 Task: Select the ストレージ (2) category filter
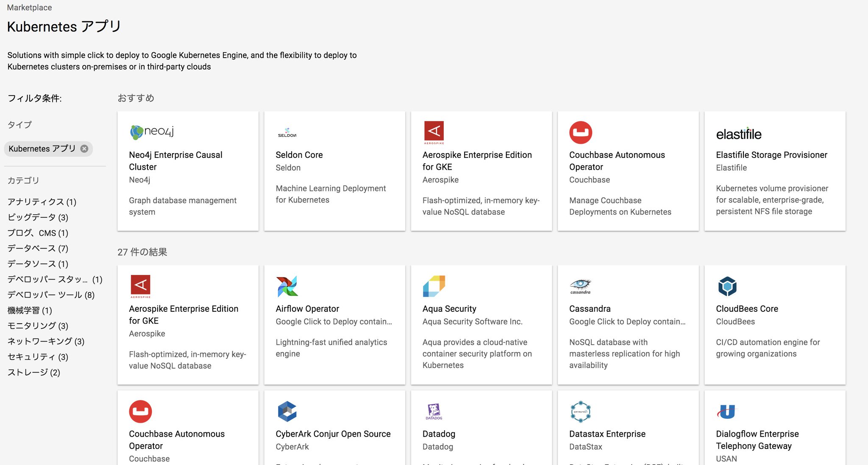tap(34, 373)
